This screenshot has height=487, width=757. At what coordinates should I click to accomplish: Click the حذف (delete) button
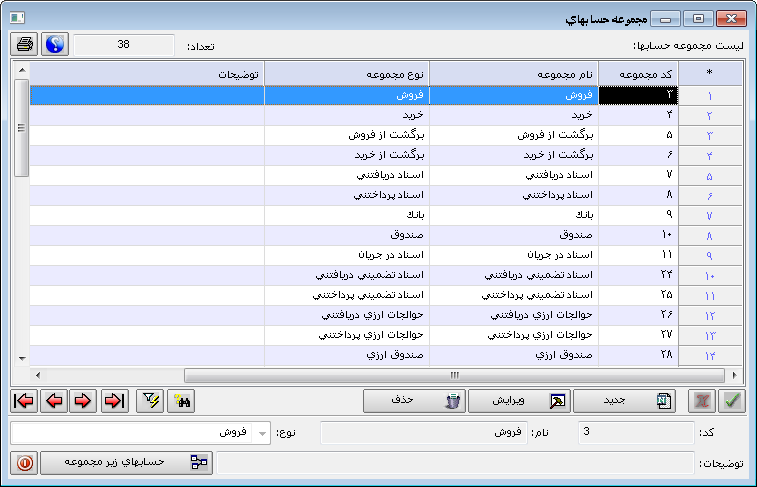(414, 401)
